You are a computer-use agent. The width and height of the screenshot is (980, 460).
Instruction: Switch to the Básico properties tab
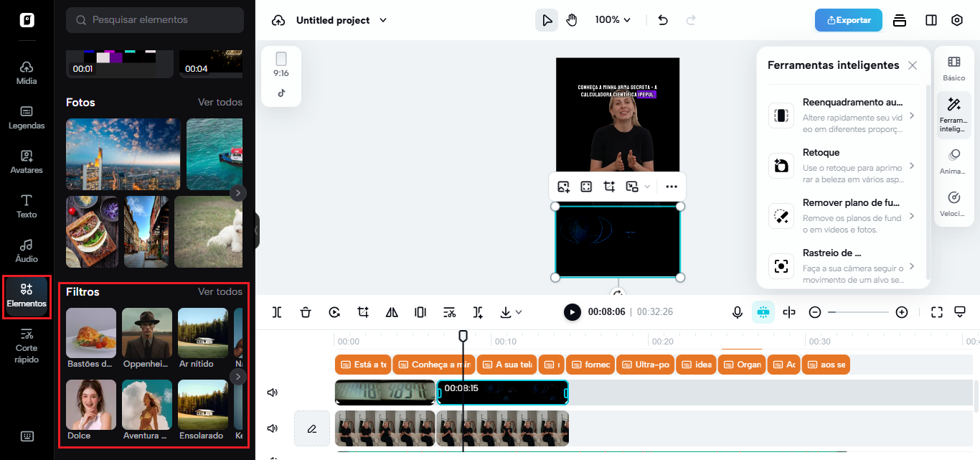[954, 68]
